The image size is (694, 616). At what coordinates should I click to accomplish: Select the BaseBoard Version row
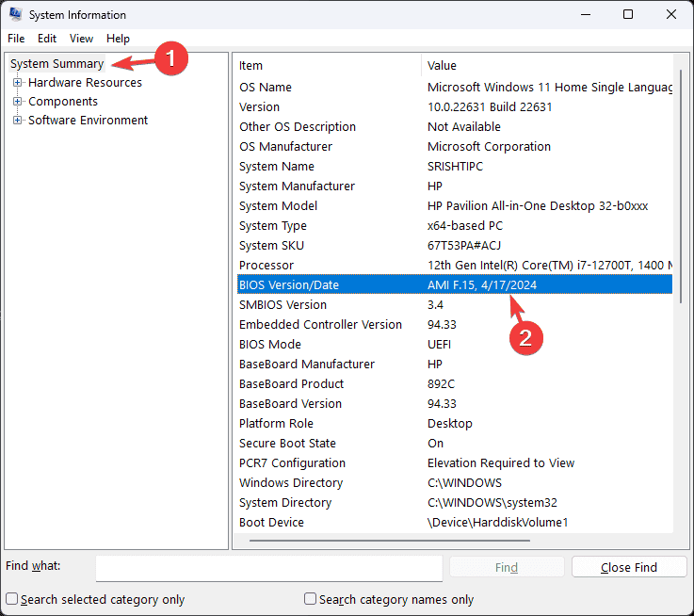(455, 403)
